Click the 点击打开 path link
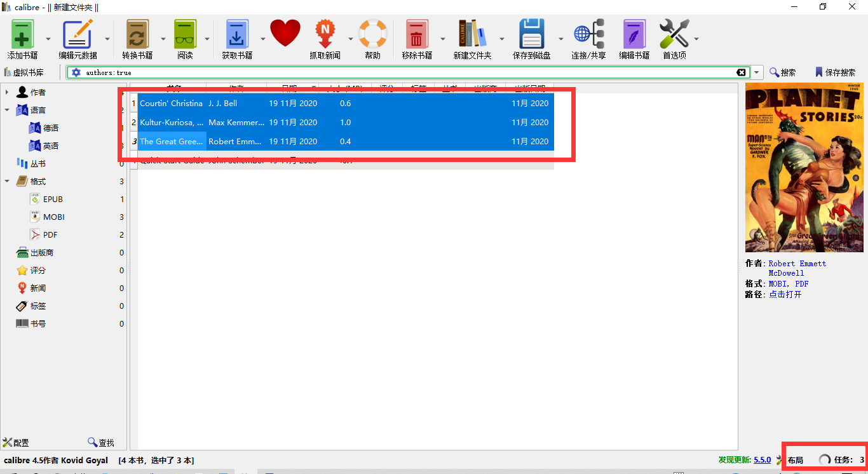 click(785, 295)
